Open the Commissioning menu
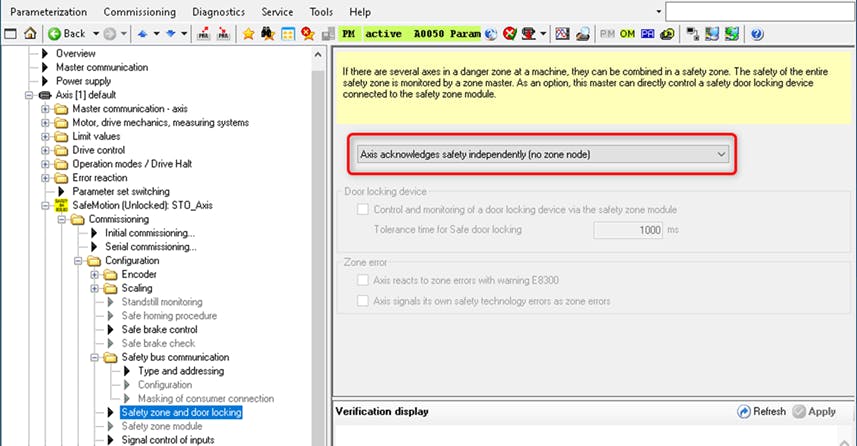This screenshot has height=446, width=857. 140,11
